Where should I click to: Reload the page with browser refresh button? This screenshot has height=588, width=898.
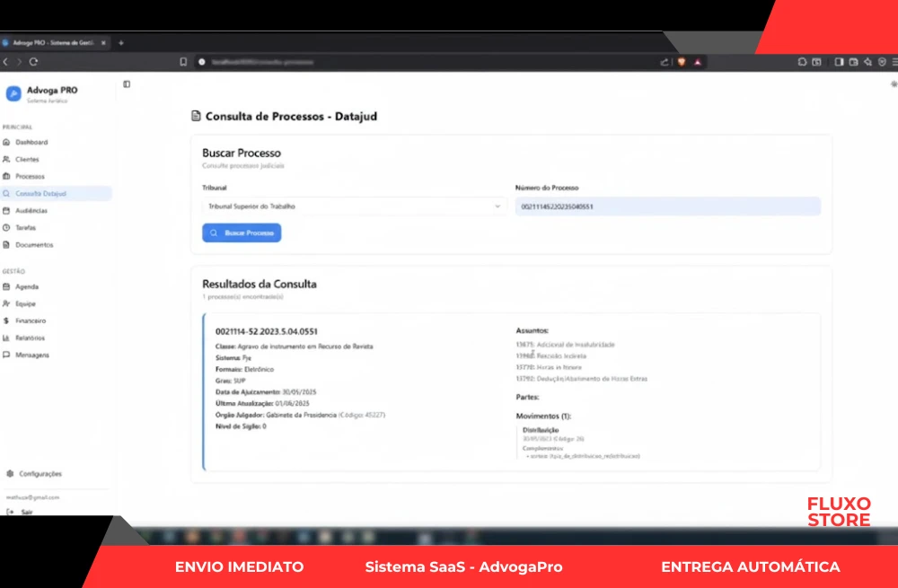[33, 62]
